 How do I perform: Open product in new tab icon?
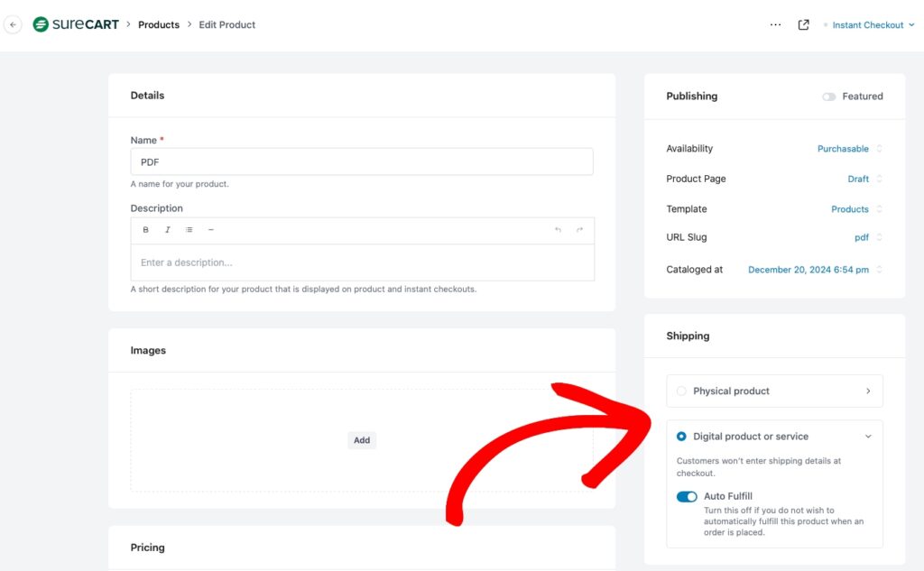click(803, 25)
